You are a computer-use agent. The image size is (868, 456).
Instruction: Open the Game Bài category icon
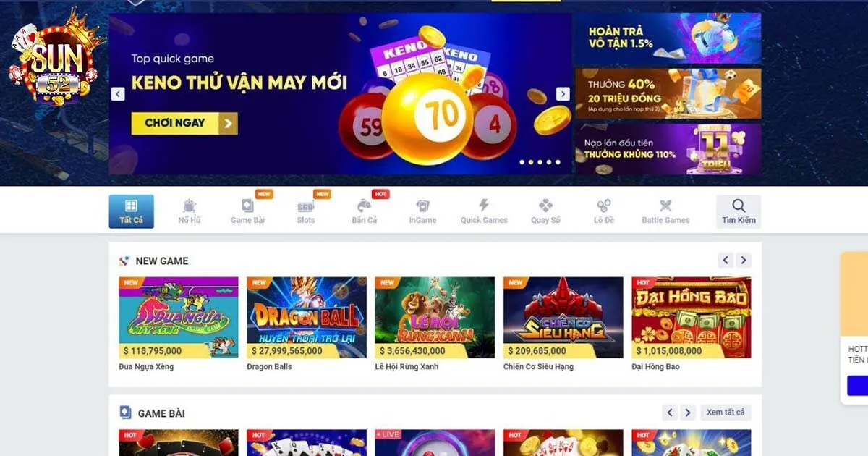click(247, 206)
